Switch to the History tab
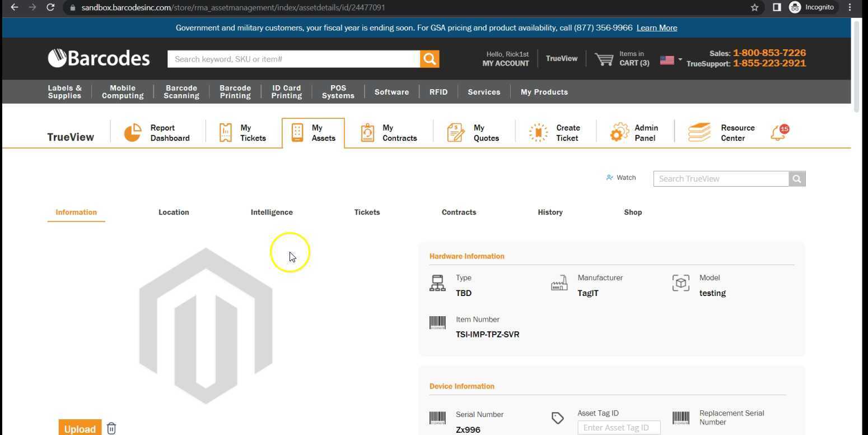 click(550, 212)
